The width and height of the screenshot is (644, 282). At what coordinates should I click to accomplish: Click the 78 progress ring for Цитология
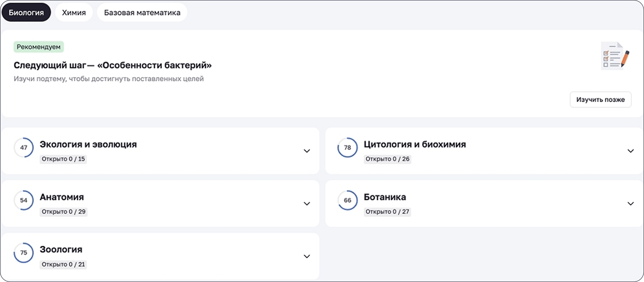point(348,148)
